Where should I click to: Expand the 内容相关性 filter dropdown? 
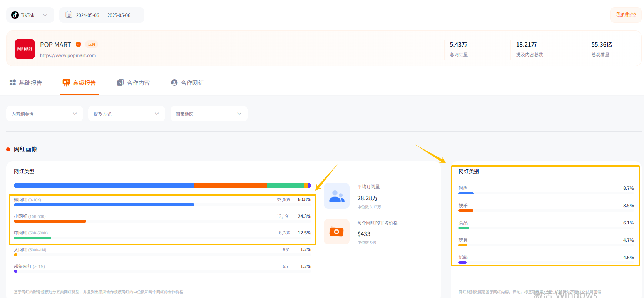click(44, 114)
